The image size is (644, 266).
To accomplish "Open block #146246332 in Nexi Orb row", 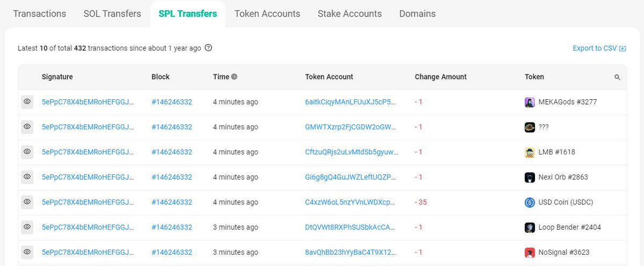I will coord(172,177).
